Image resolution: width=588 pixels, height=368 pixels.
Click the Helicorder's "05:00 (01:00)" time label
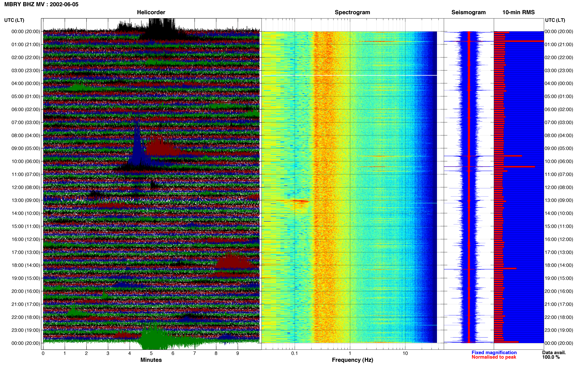26,96
